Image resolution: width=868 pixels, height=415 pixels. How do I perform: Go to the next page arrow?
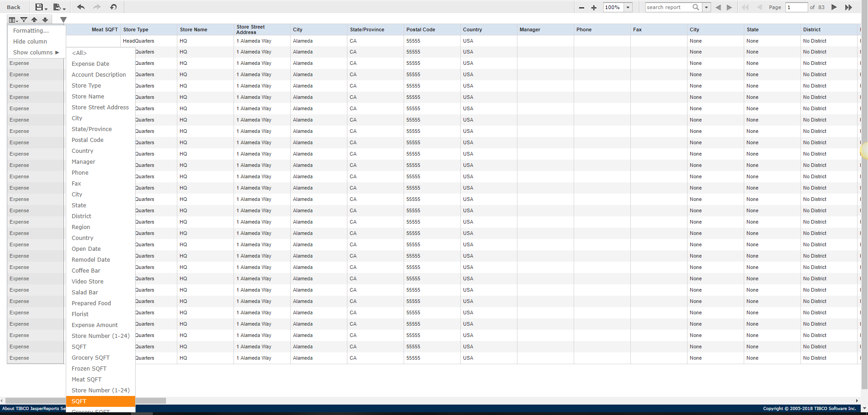tap(834, 7)
